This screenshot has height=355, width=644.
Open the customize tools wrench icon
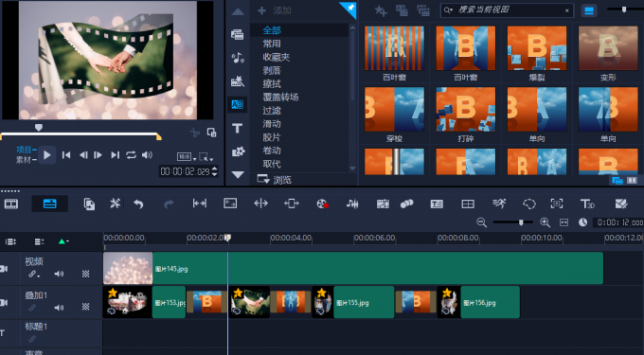point(115,204)
